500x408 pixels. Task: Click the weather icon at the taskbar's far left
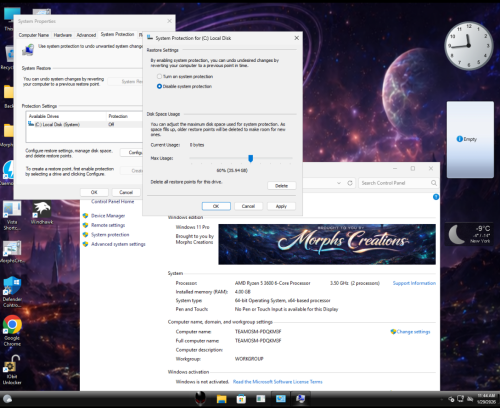[7, 399]
